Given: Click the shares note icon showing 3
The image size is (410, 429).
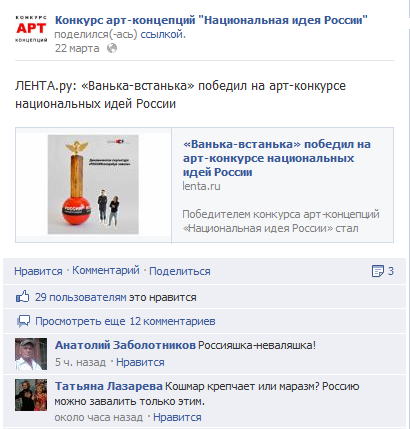Looking at the screenshot, I should click(x=378, y=271).
